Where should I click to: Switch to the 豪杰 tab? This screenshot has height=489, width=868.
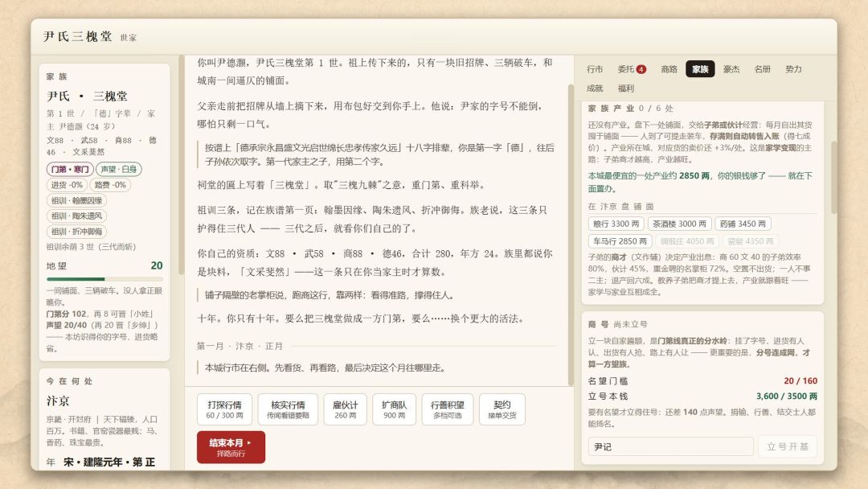731,69
